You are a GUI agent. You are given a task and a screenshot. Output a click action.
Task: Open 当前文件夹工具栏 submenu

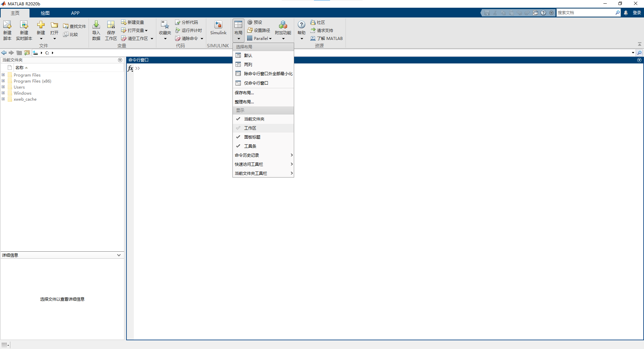click(x=263, y=173)
